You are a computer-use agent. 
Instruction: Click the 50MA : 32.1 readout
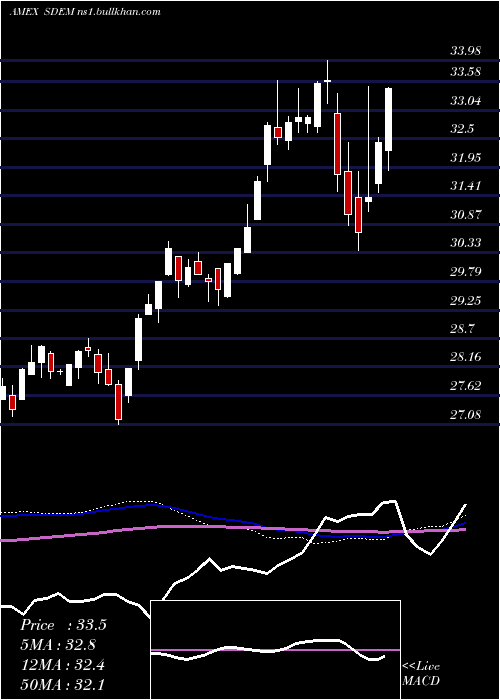tap(62, 685)
